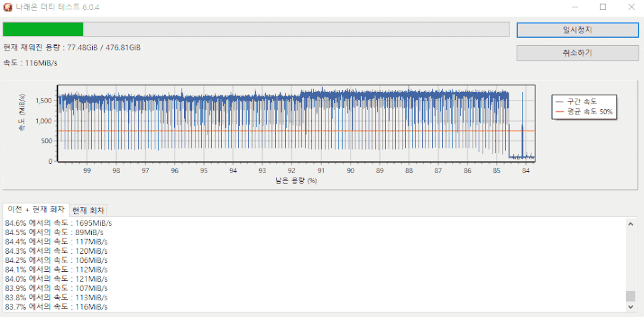Click the 나래온 더티 테스트 app icon
The height and width of the screenshot is (317, 644).
(x=8, y=7)
